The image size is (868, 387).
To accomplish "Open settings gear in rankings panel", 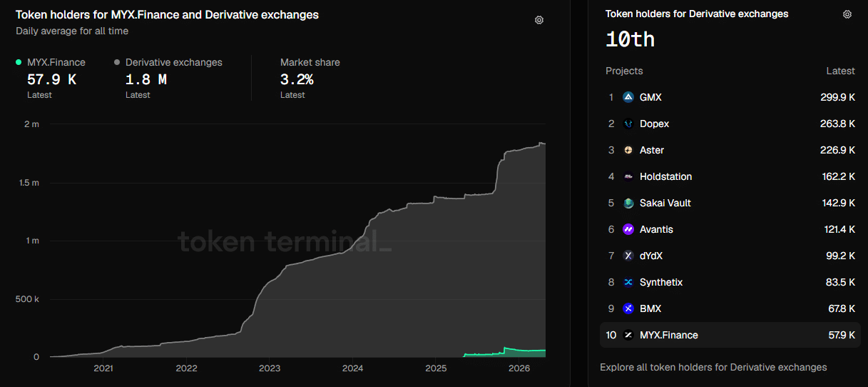I will tap(847, 14).
